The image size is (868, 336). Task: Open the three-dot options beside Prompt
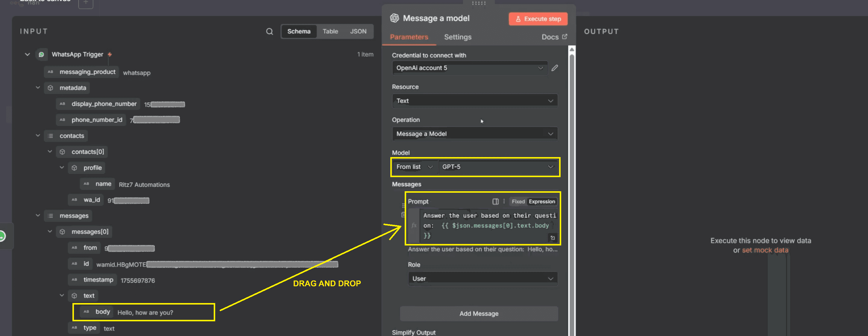coord(504,201)
